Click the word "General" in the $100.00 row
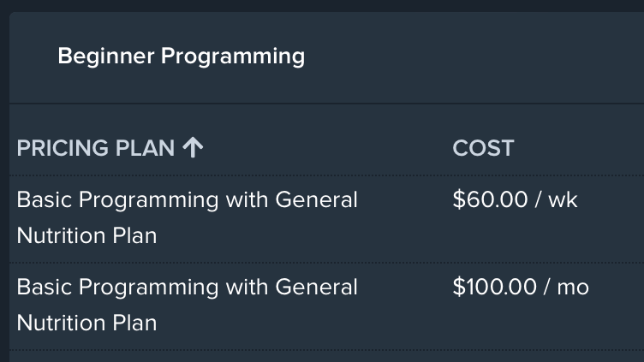644x362 pixels. [x=316, y=287]
